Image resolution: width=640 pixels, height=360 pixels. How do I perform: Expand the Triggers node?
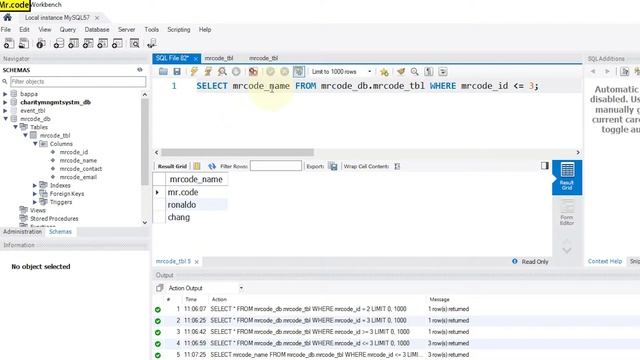coord(35,202)
